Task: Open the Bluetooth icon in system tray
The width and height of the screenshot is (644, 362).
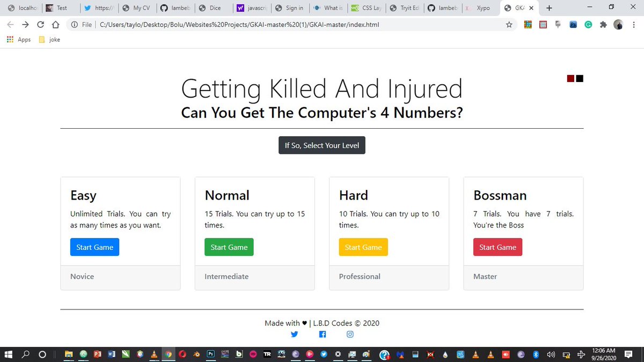Action: pyautogui.click(x=536, y=354)
